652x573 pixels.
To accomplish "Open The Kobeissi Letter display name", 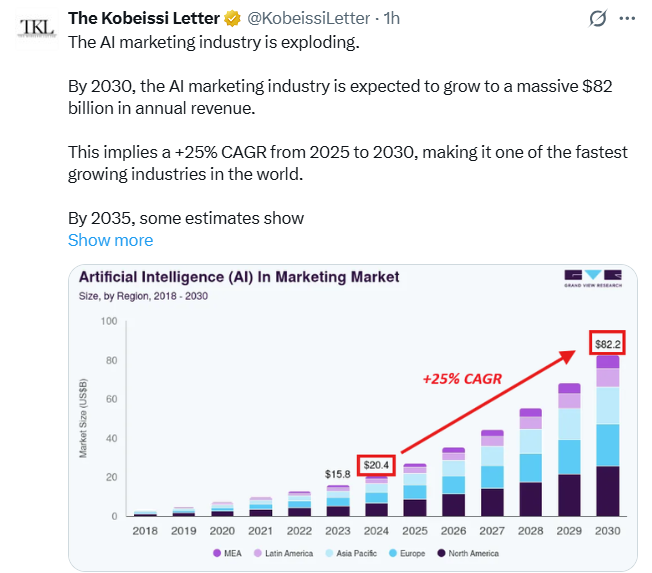I will click(144, 18).
